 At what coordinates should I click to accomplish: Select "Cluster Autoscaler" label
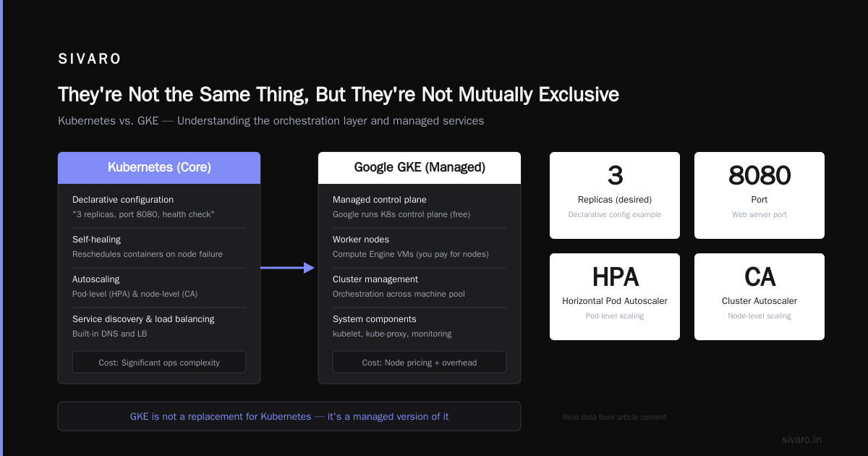click(x=759, y=301)
